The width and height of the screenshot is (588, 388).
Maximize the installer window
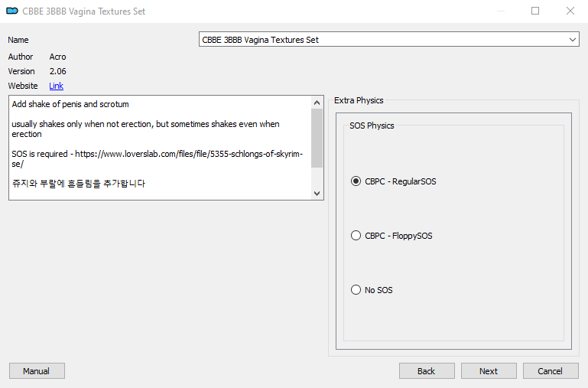535,11
